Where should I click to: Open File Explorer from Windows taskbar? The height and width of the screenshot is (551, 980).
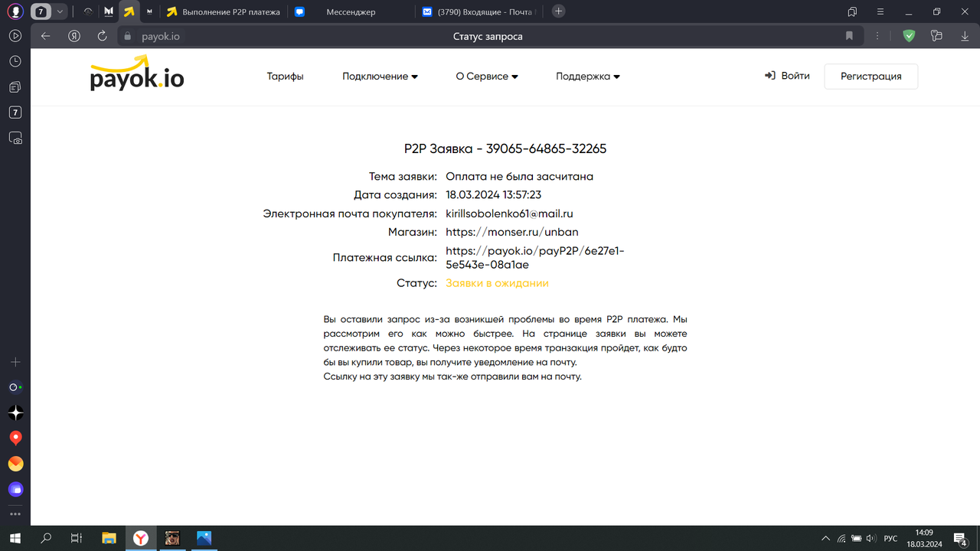tap(109, 539)
